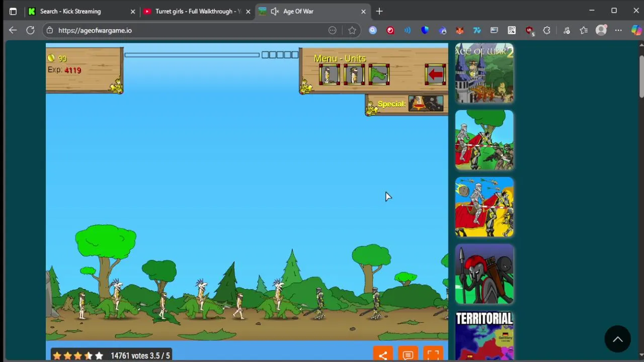Click the Exp value 4119
The height and width of the screenshot is (362, 644).
(72, 70)
